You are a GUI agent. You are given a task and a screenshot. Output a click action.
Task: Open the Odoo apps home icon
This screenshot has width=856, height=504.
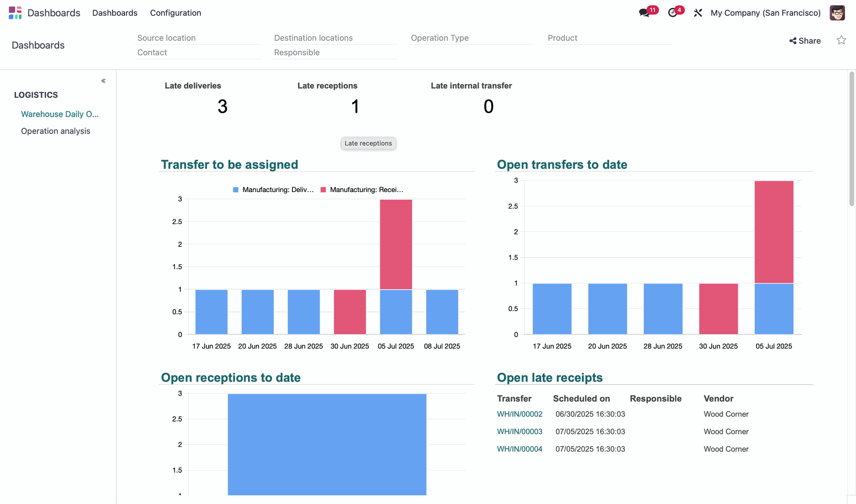15,13
